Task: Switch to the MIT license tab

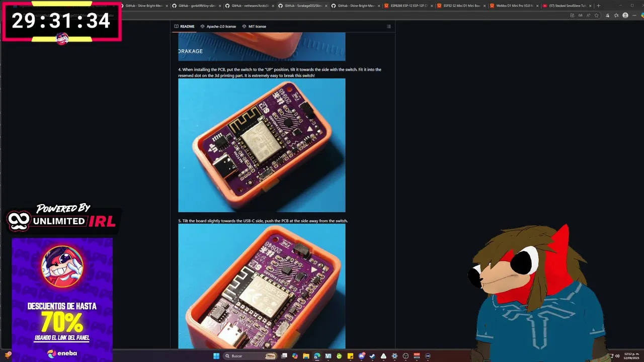Action: [x=254, y=26]
